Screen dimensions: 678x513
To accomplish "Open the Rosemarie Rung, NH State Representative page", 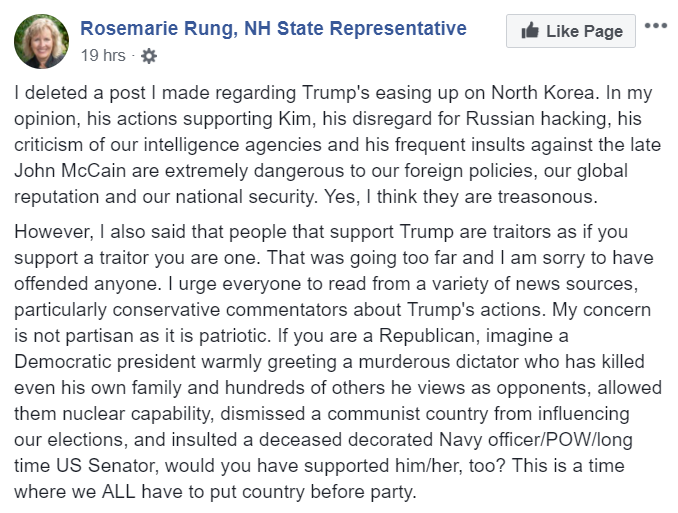I will tap(273, 28).
